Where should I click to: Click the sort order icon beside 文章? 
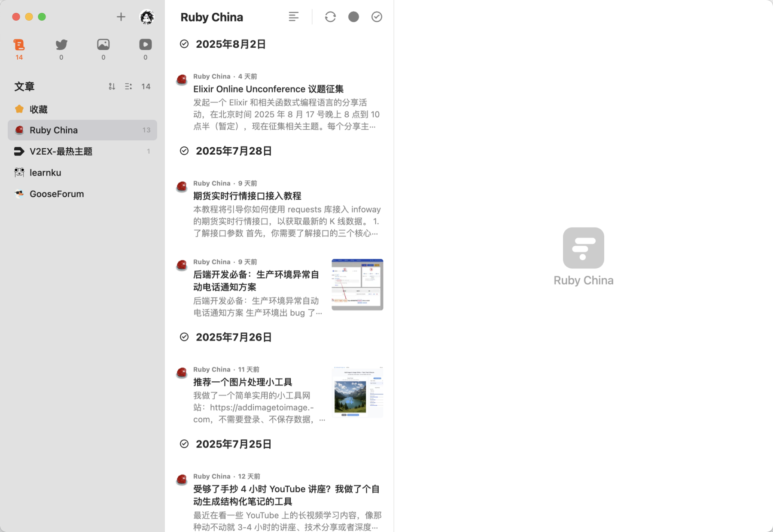112,86
